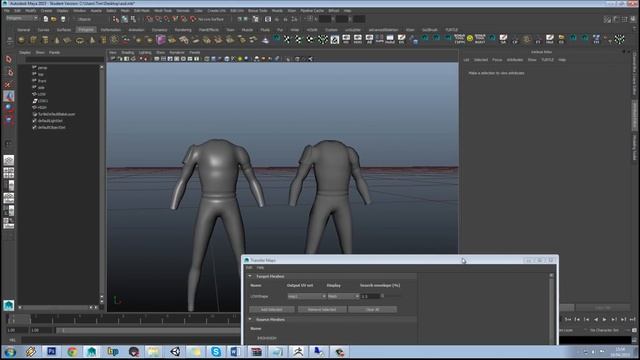
Task: Switch to the Rendering shelf tab
Action: click(183, 30)
